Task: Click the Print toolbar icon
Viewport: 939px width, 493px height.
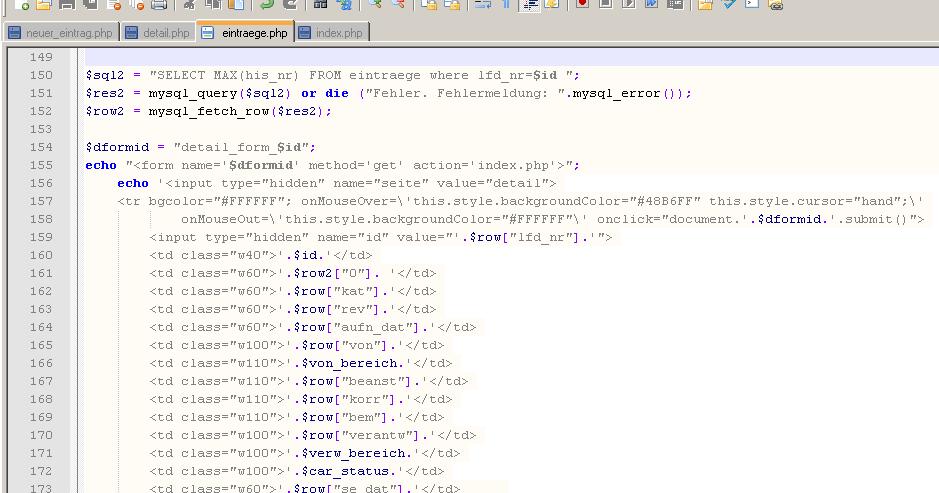Action: tap(158, 5)
